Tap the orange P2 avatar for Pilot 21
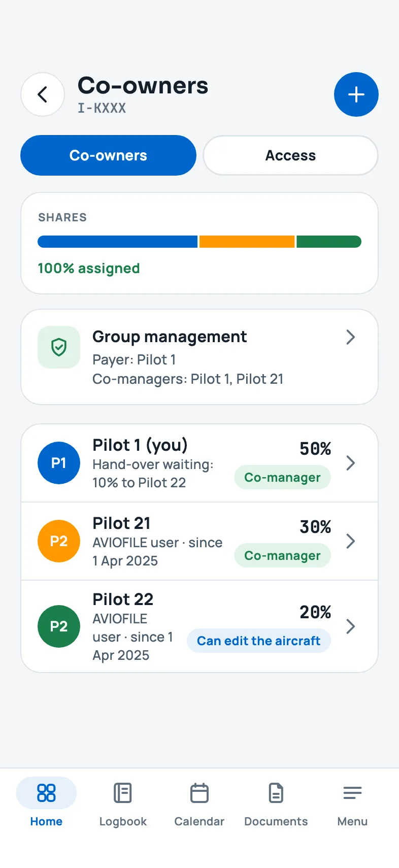Viewport: 399px width, 868px height. (x=59, y=541)
